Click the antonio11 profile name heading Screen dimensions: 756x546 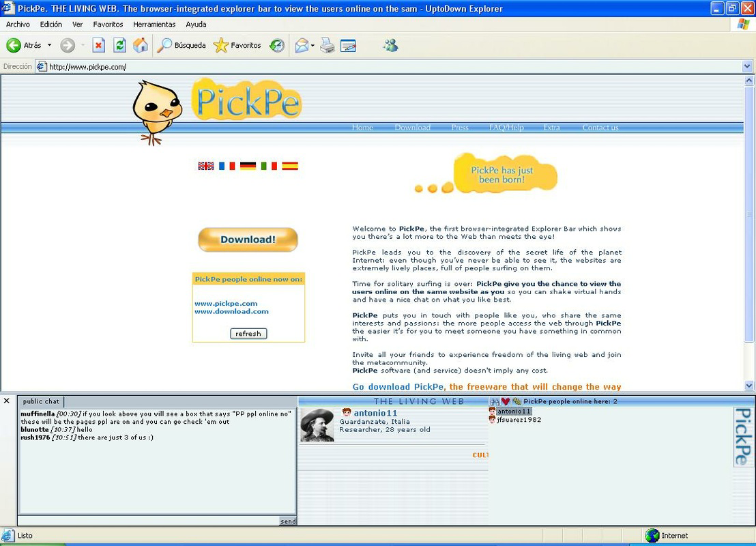(375, 413)
